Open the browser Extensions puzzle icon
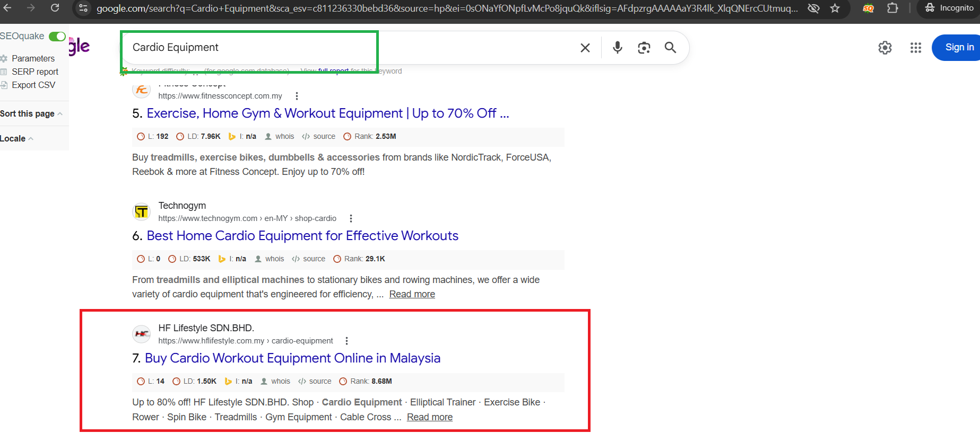Image resolution: width=980 pixels, height=433 pixels. click(892, 8)
